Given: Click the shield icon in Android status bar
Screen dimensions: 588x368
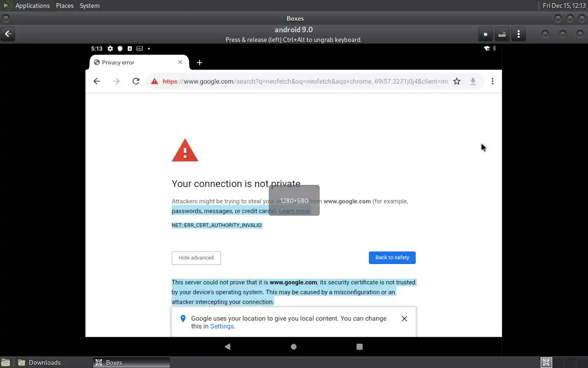Looking at the screenshot, I should click(x=120, y=48).
